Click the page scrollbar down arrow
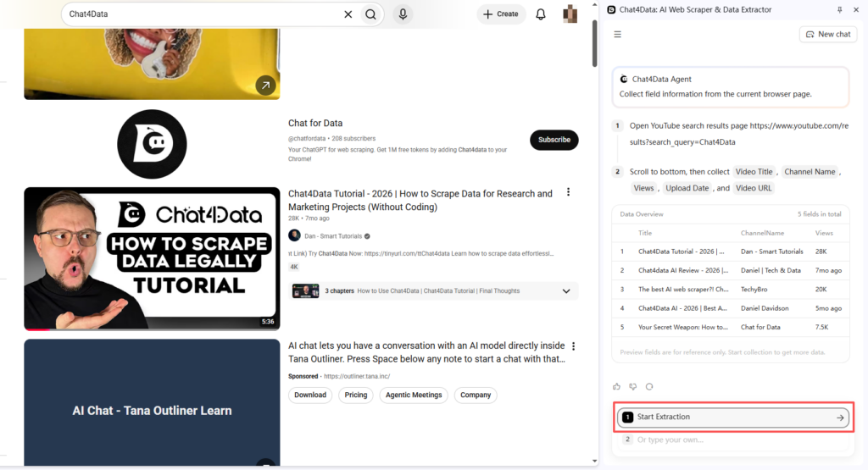This screenshot has width=868, height=470. [x=594, y=461]
